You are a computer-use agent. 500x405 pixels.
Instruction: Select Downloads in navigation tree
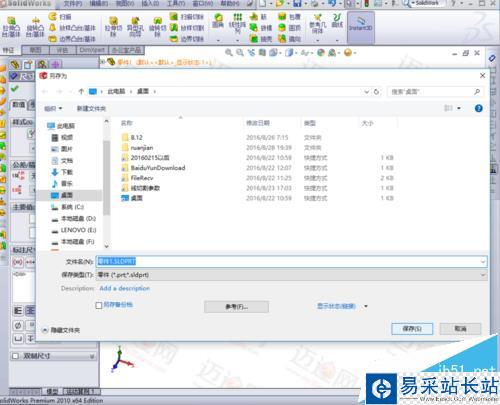point(62,172)
